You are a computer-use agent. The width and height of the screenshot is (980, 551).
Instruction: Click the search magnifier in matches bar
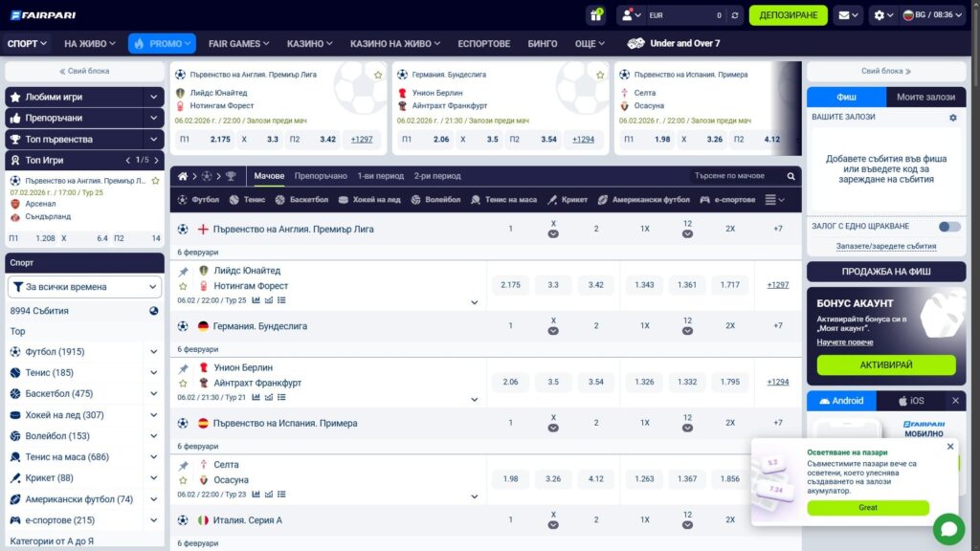(791, 176)
